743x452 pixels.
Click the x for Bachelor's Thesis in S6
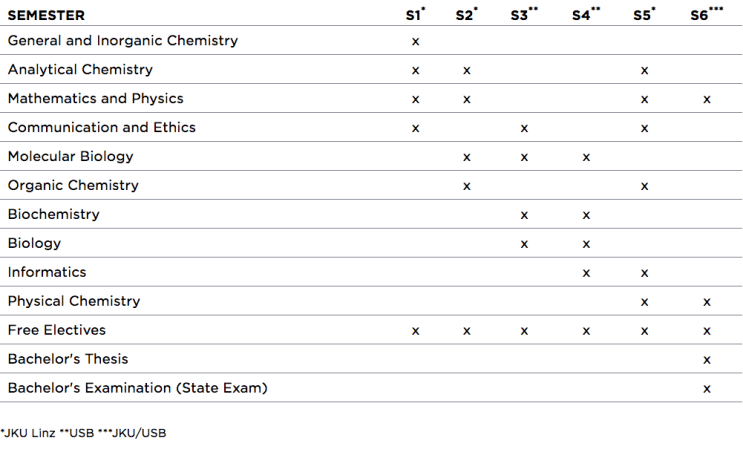coord(707,360)
